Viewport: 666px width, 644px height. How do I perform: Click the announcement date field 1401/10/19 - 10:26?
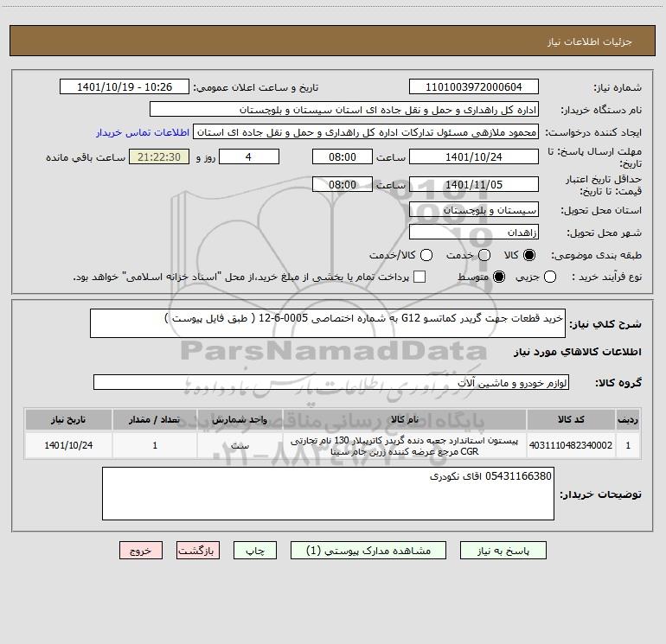coord(125,87)
